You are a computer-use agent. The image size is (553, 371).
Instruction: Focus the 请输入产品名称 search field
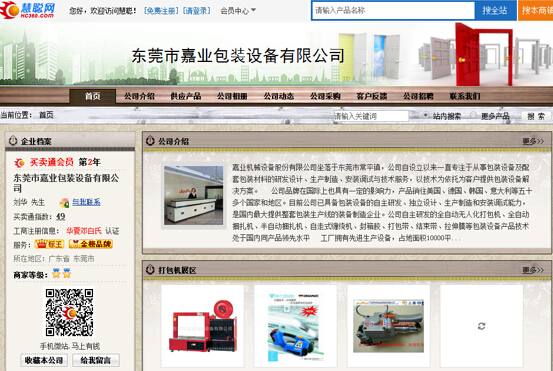[x=393, y=11]
